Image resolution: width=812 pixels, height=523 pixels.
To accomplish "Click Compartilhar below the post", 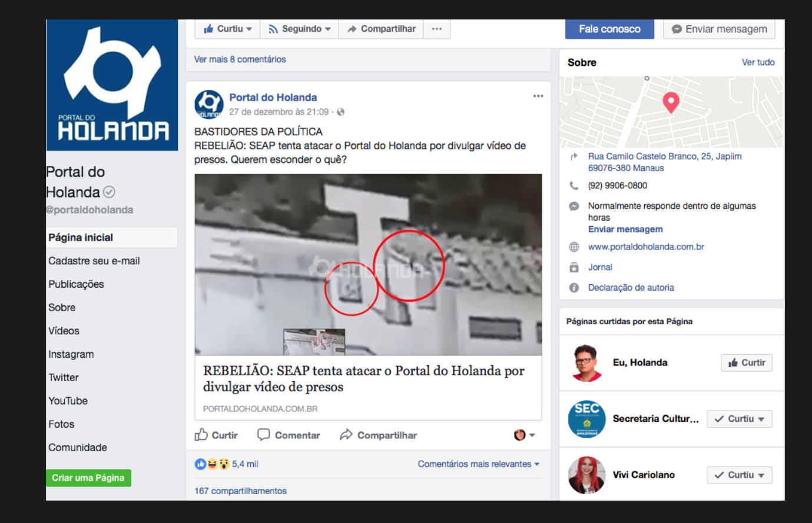I will (378, 435).
